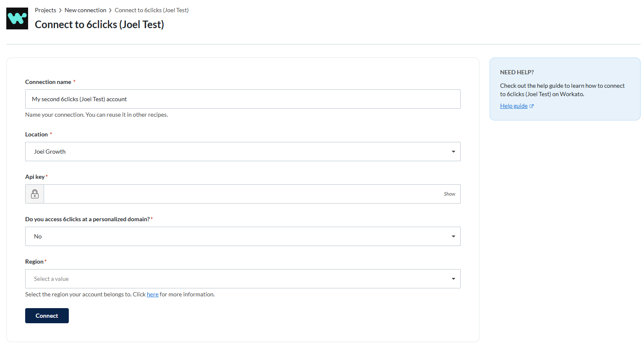Click the Workato logo icon

pyautogui.click(x=17, y=18)
